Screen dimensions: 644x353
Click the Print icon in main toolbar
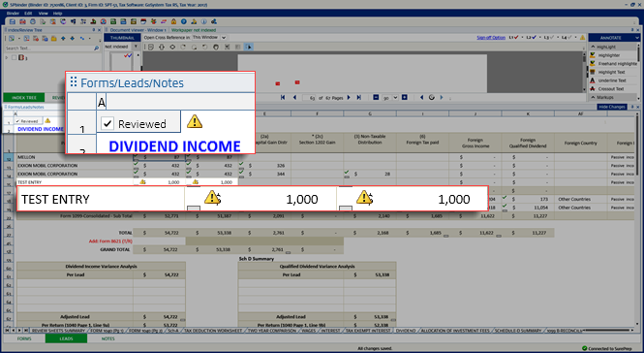coord(33,21)
